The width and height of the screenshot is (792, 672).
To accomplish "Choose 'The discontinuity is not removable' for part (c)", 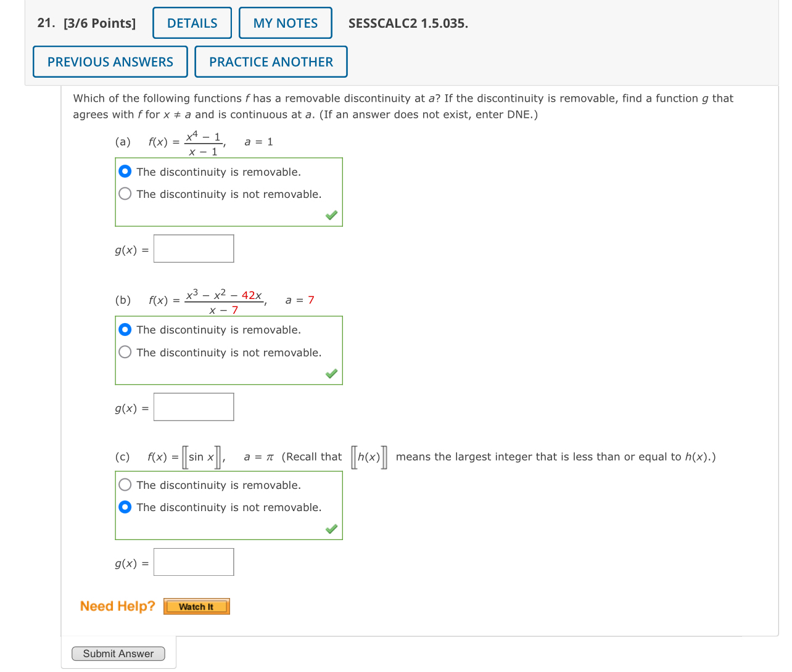I will [x=125, y=507].
